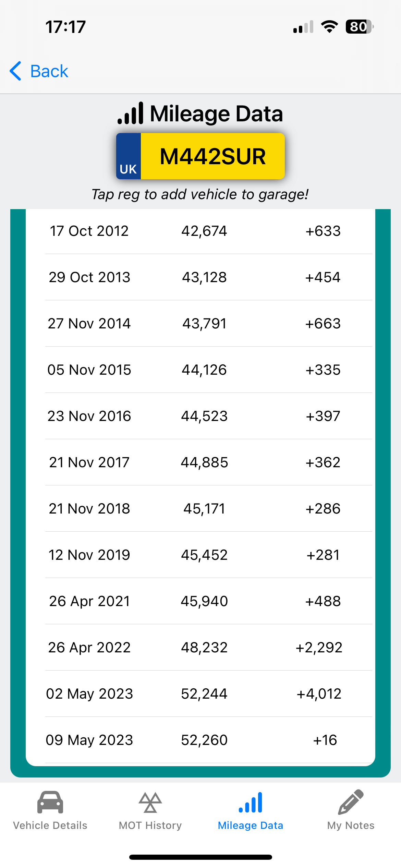The image size is (401, 868).
Task: Tap the cellular signal strength icon
Action: (303, 27)
